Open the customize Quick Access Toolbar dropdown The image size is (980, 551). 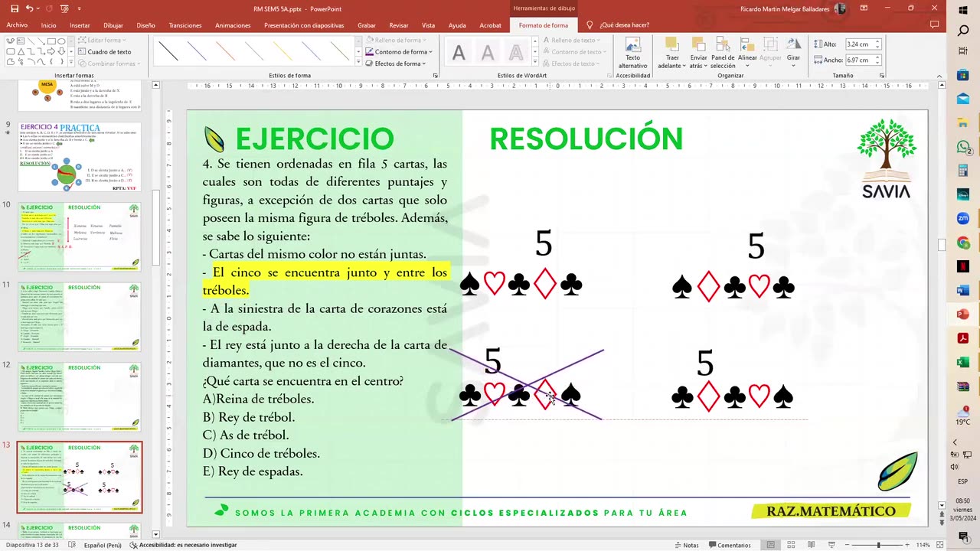tap(81, 8)
